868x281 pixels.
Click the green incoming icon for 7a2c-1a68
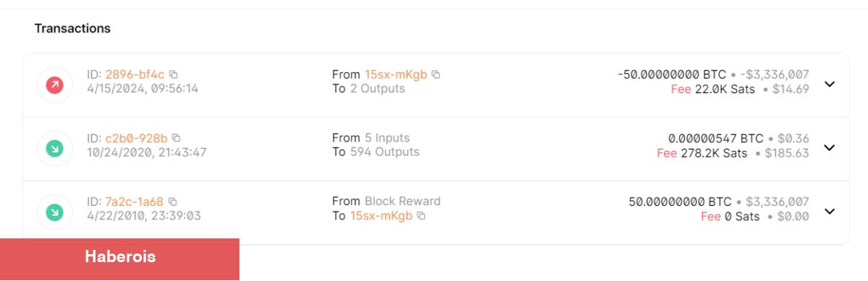55,212
